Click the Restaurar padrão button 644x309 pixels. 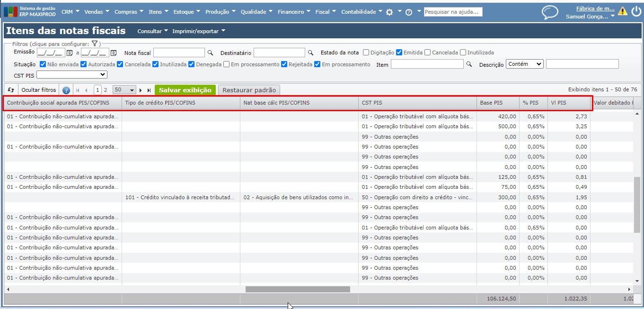click(x=249, y=90)
